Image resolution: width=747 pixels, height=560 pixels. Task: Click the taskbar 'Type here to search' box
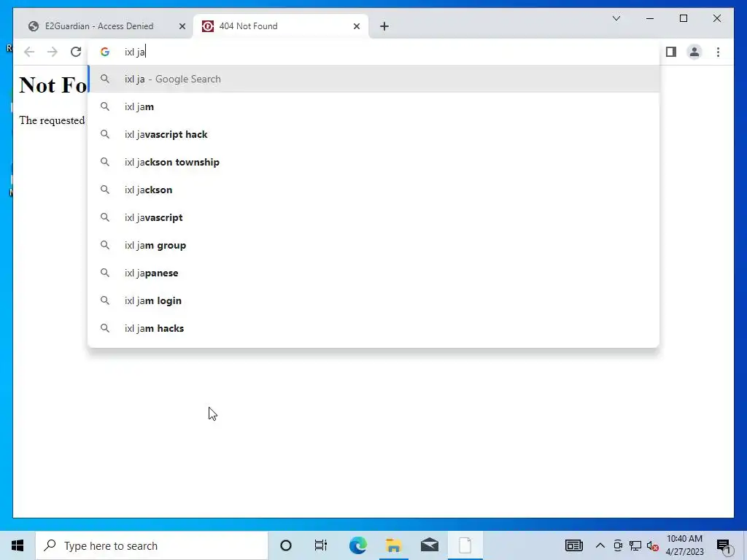pyautogui.click(x=152, y=545)
